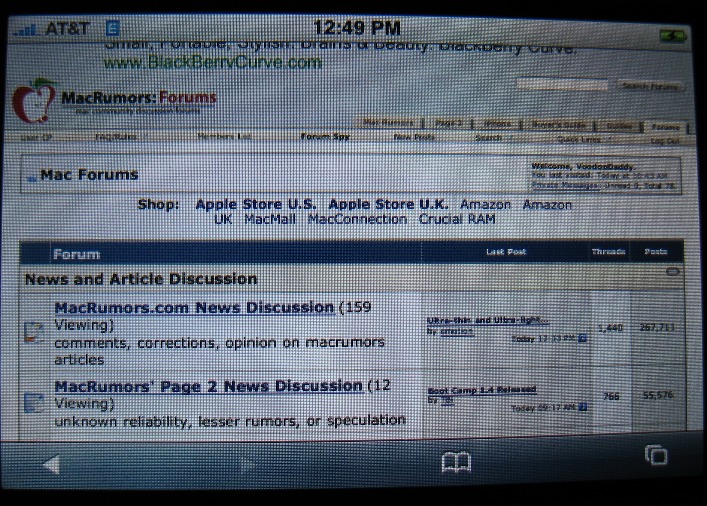The height and width of the screenshot is (506, 707).
Task: Click Page 2 News Discussion forum status icon
Action: [x=34, y=403]
